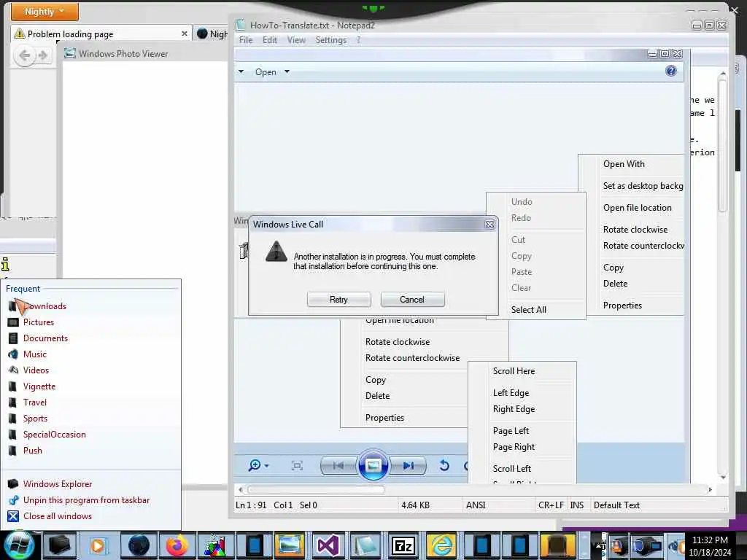Open the File menu in Notepad2
This screenshot has width=747, height=560.
pyautogui.click(x=246, y=40)
